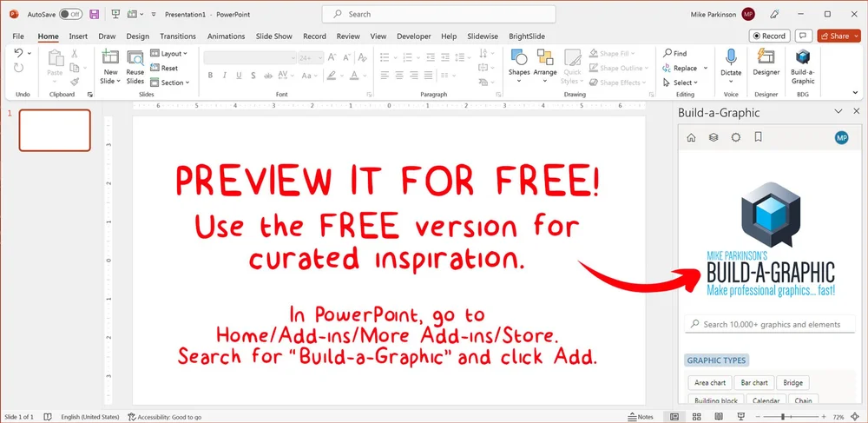The width and height of the screenshot is (868, 423).
Task: Click the English (United States) language indicator
Action: pyautogui.click(x=89, y=417)
